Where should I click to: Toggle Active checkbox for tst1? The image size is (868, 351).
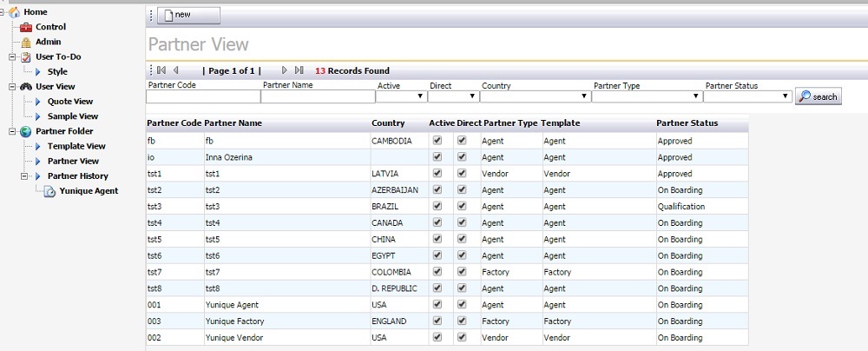click(437, 173)
